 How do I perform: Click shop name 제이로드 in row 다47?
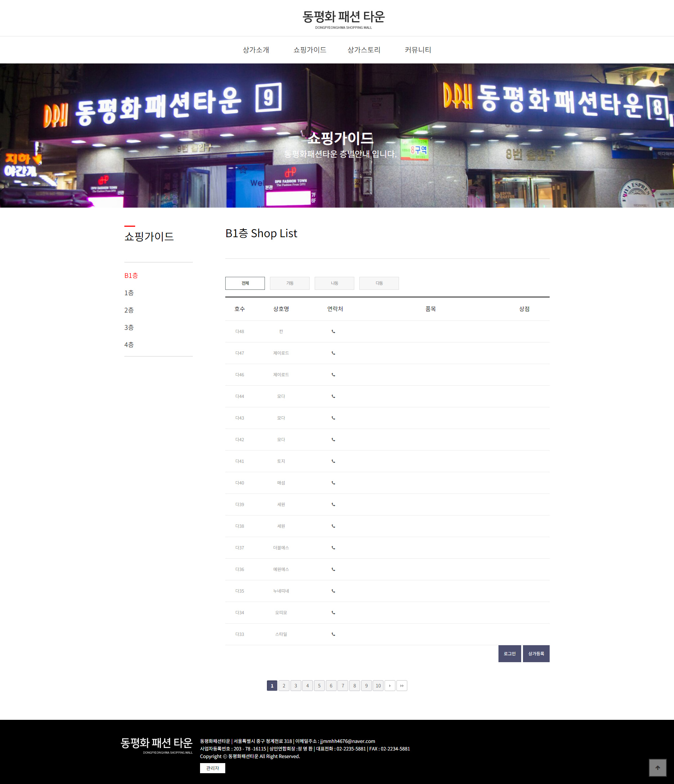[x=281, y=353]
